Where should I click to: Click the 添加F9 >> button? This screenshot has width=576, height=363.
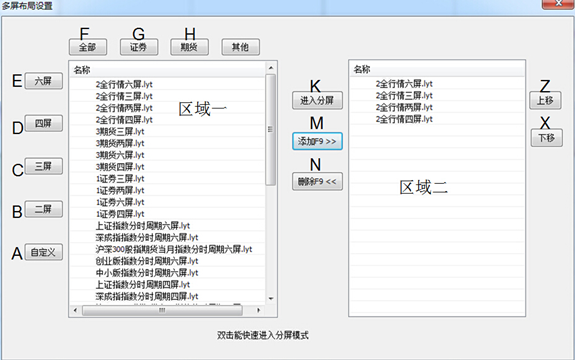[x=317, y=141]
